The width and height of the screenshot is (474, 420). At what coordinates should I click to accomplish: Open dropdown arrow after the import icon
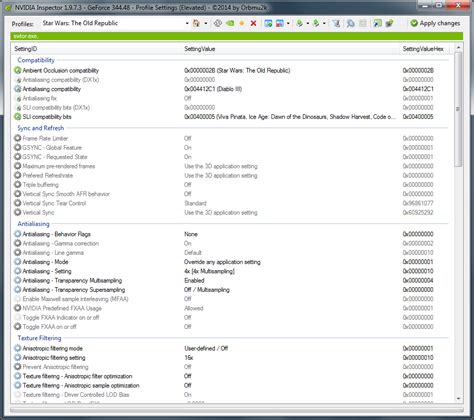[x=324, y=23]
